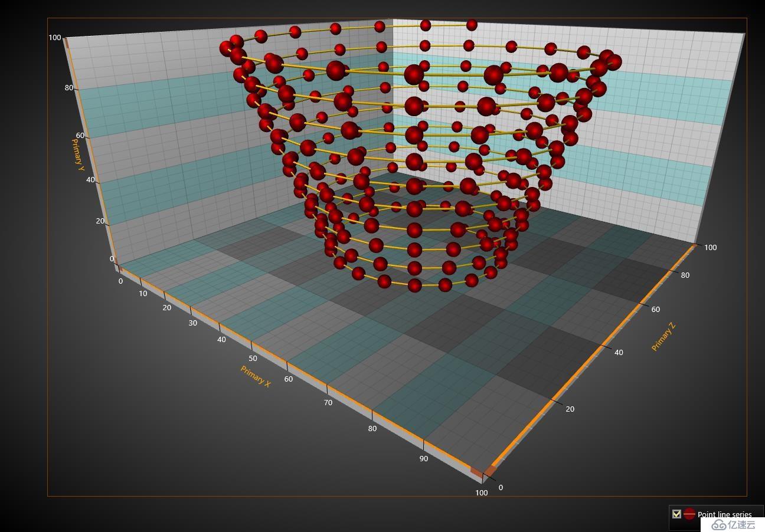765x532 pixels.
Task: Click tick label 40 on Primary Y axis
Action: [90, 179]
